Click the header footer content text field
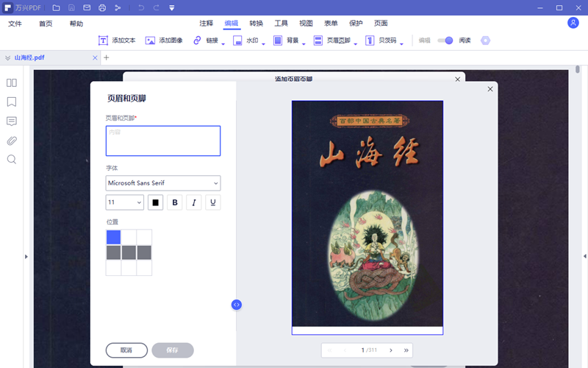Image resolution: width=588 pixels, height=368 pixels. point(163,141)
